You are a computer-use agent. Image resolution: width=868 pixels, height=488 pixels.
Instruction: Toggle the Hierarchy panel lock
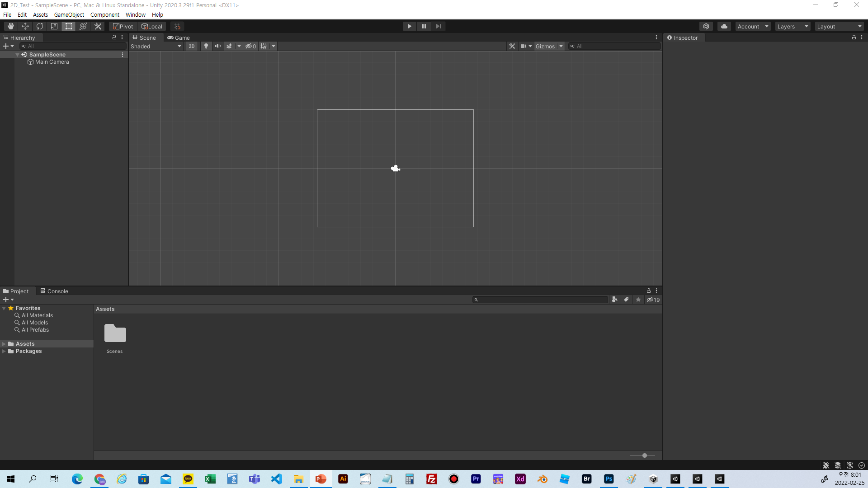coord(114,38)
